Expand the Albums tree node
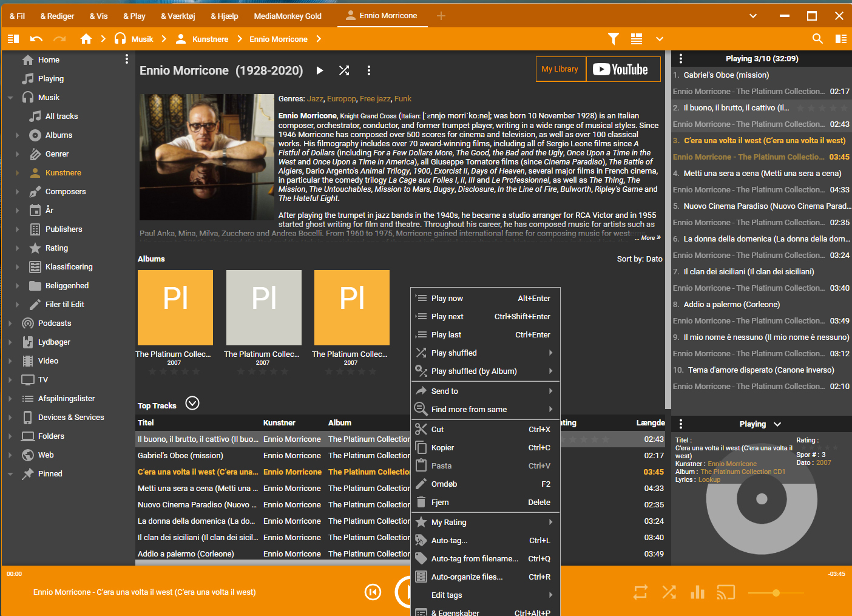The image size is (852, 616). 18,135
